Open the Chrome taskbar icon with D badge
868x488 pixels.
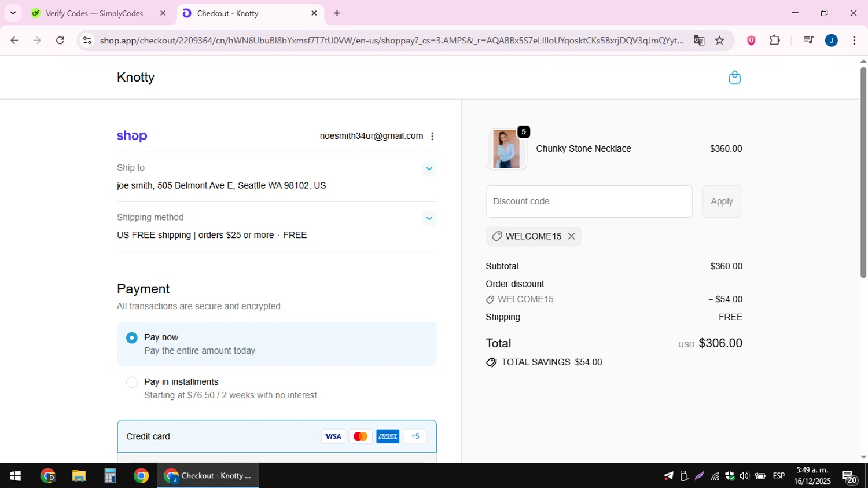tap(47, 476)
